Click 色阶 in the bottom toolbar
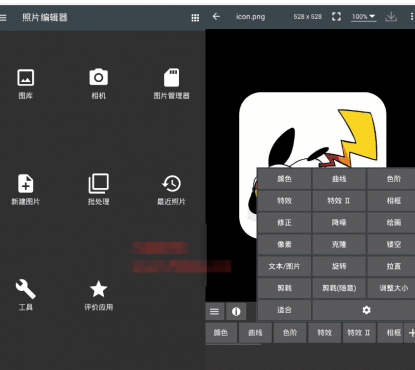 click(x=290, y=332)
